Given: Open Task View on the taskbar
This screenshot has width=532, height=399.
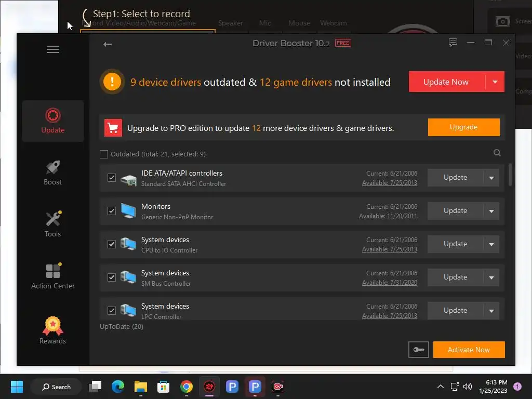Looking at the screenshot, I should click(95, 387).
